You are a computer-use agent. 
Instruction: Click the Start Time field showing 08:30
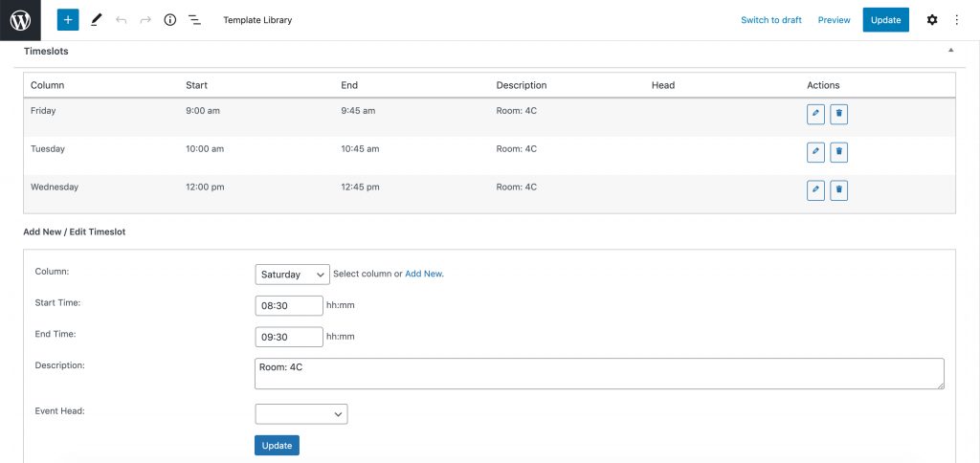tap(289, 305)
